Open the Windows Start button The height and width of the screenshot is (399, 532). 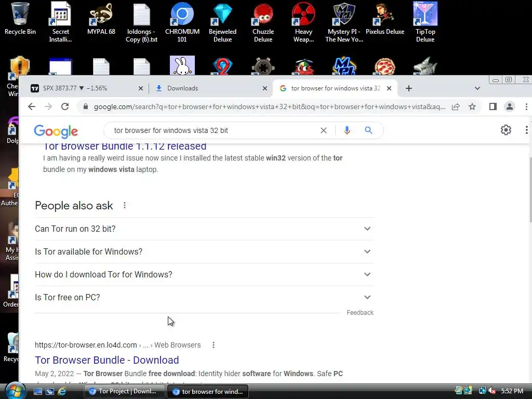(14, 391)
